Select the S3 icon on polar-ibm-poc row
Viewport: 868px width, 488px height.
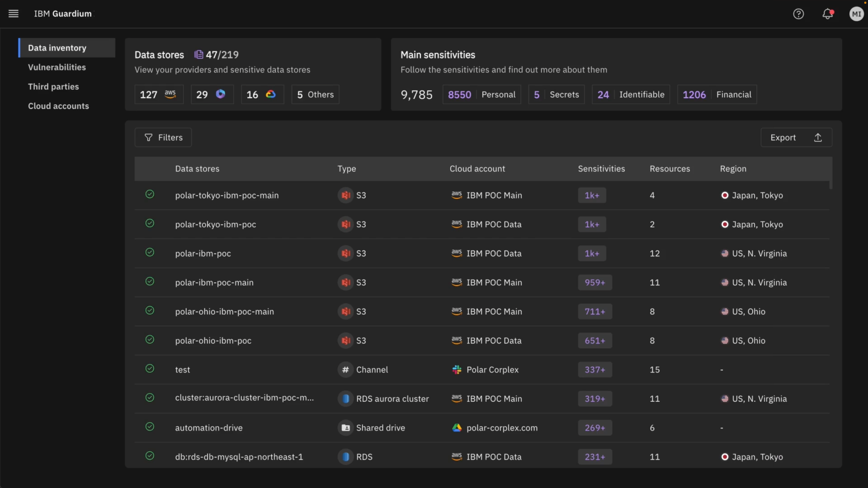[x=345, y=253]
